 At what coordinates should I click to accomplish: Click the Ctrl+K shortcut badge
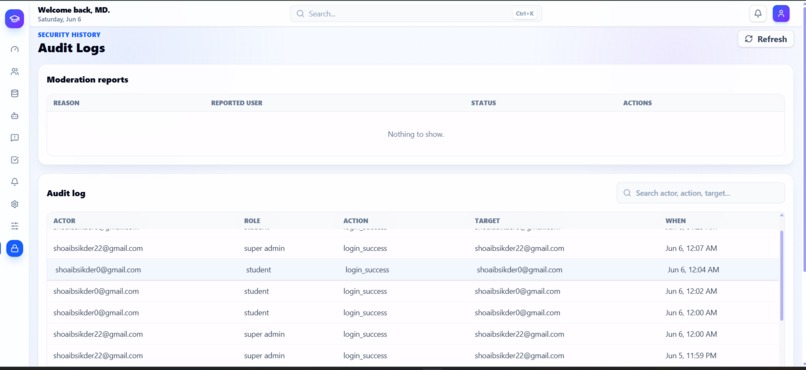click(x=524, y=14)
